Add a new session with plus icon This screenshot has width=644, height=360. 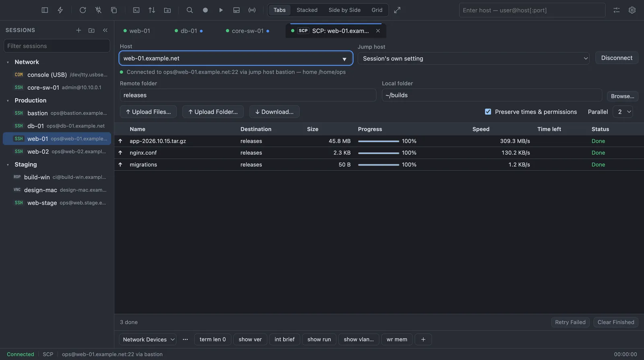[78, 30]
